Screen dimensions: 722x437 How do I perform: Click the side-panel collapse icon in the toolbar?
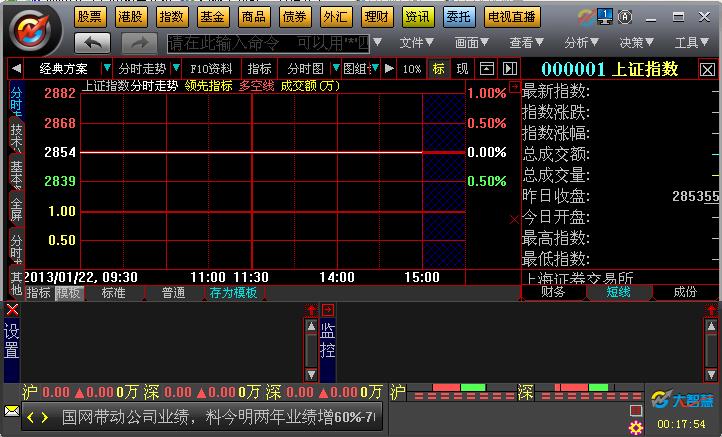(x=509, y=69)
